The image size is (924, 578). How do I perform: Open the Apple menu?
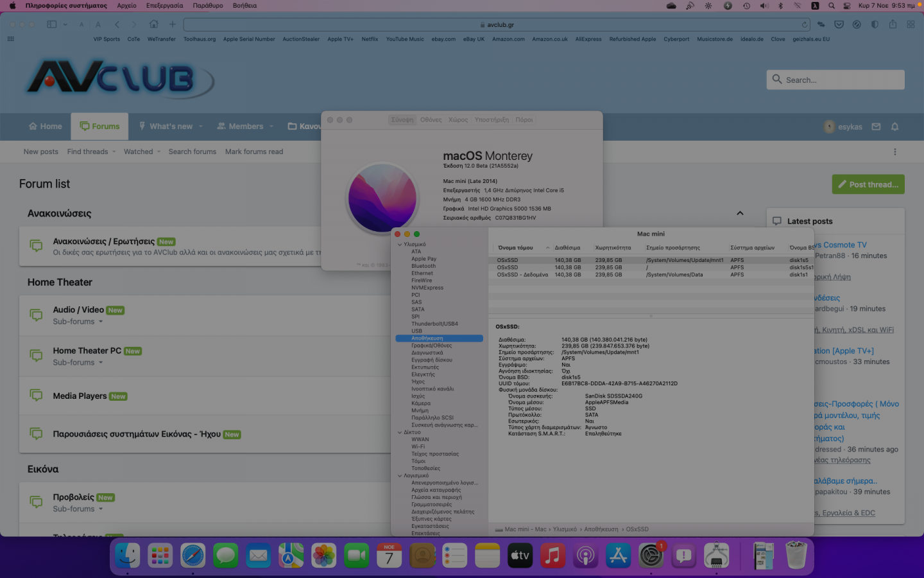[x=12, y=5]
